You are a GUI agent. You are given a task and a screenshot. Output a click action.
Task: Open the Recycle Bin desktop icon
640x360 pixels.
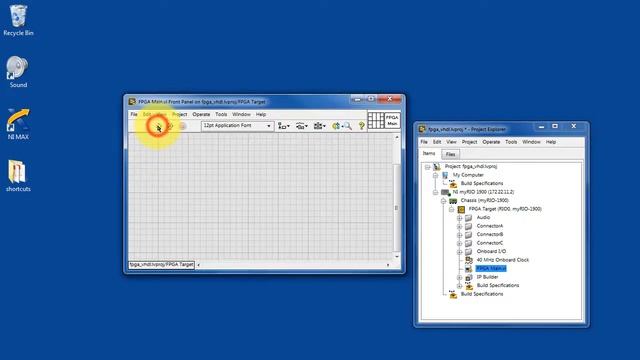[18, 20]
